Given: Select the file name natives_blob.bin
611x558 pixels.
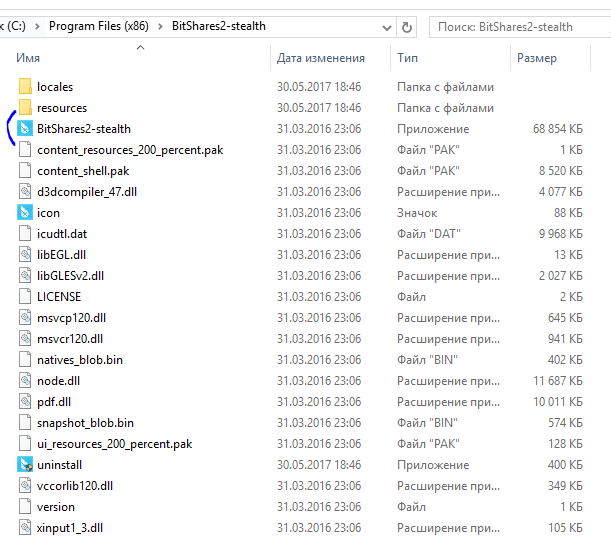Looking at the screenshot, I should 80,360.
